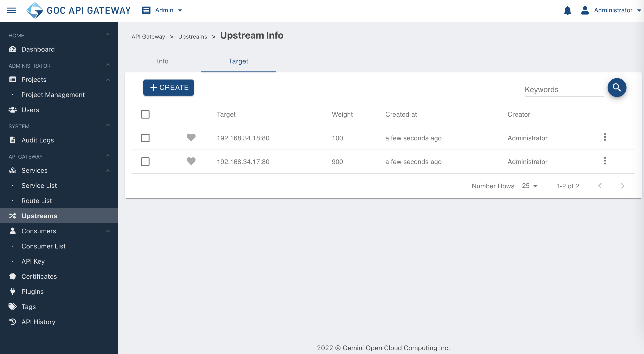
Task: Click the Certificates badge icon
Action: point(13,276)
